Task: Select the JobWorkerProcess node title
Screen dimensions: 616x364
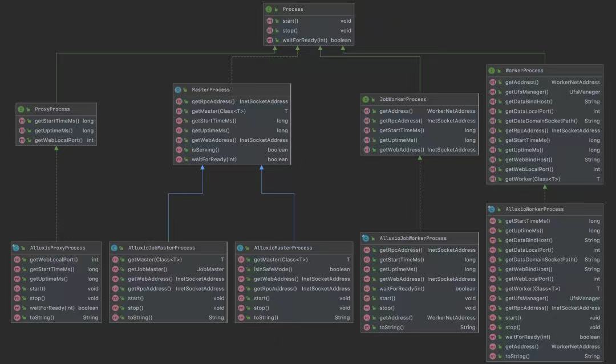Action: click(x=403, y=99)
